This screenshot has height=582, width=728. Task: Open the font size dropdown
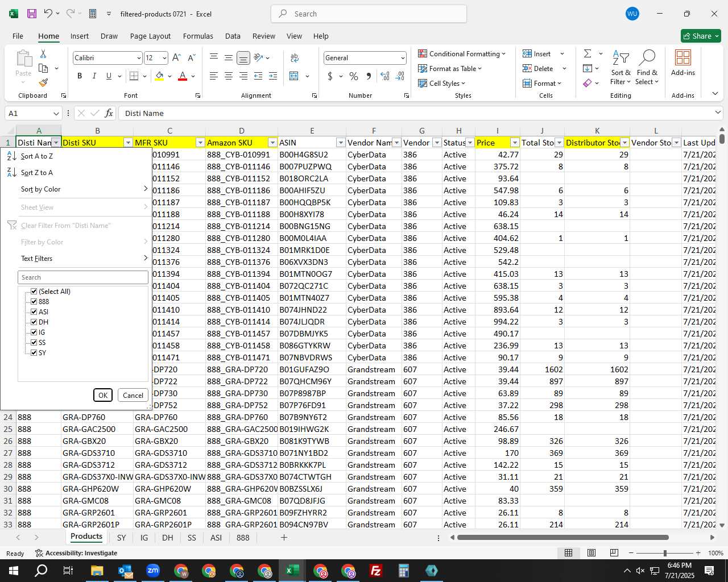[x=164, y=58]
